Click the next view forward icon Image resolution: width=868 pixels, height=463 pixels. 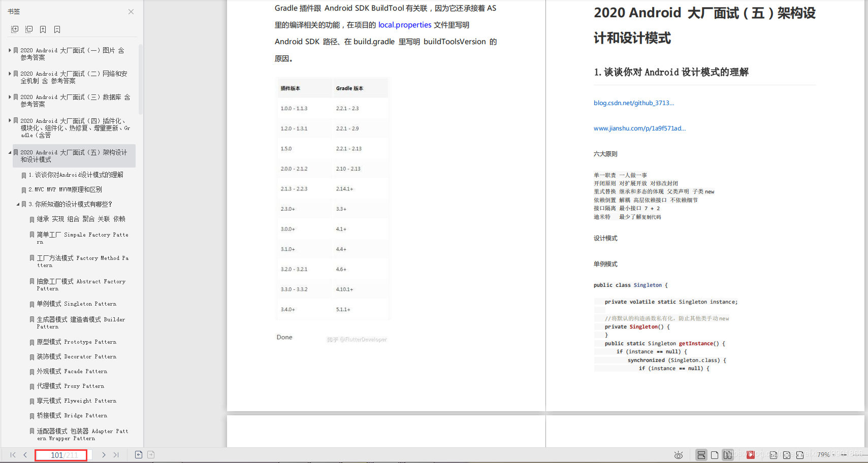click(151, 455)
